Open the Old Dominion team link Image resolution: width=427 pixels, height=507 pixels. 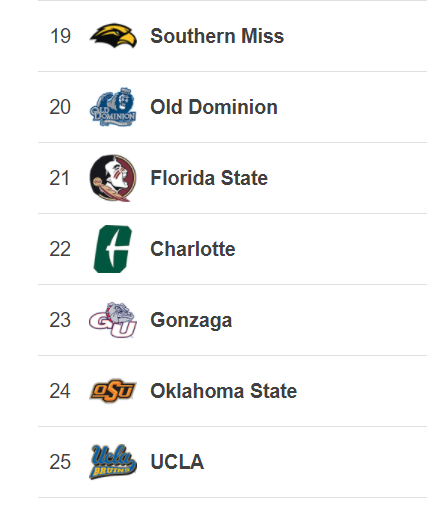pyautogui.click(x=214, y=107)
